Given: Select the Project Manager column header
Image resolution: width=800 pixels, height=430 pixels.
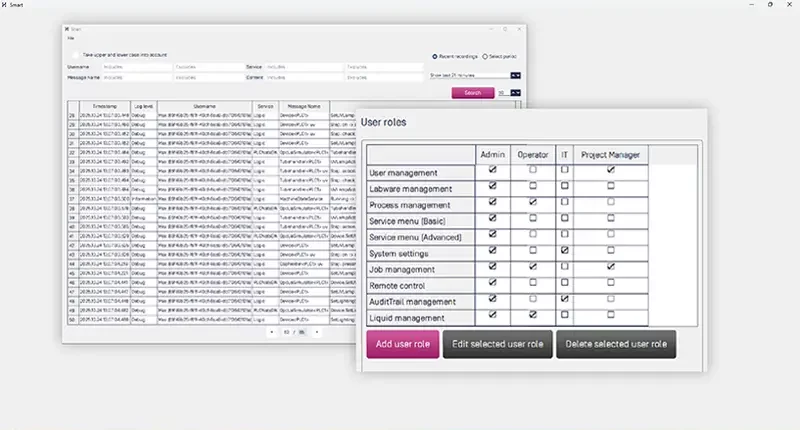Looking at the screenshot, I should (610, 154).
